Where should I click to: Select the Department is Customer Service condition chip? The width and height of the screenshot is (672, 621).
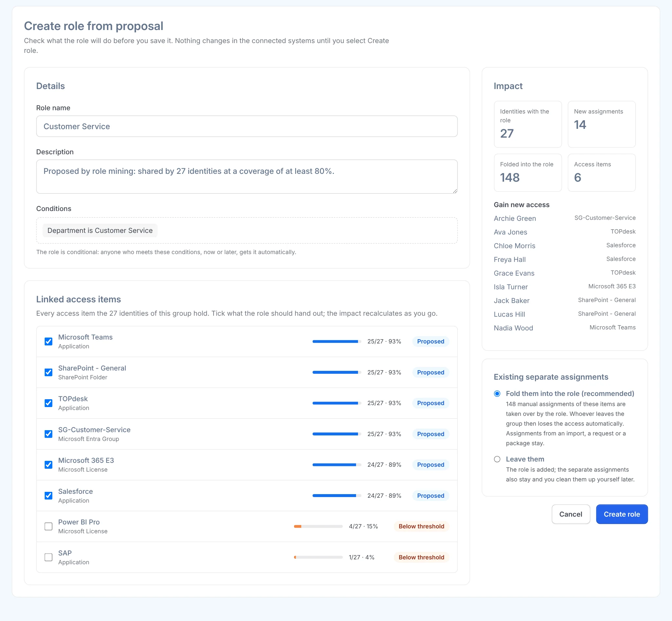pyautogui.click(x=100, y=231)
